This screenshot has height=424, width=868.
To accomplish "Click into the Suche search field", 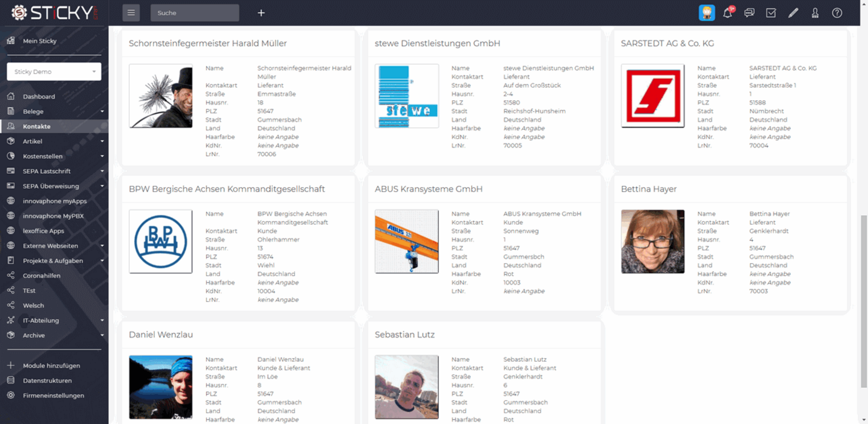I will [194, 13].
